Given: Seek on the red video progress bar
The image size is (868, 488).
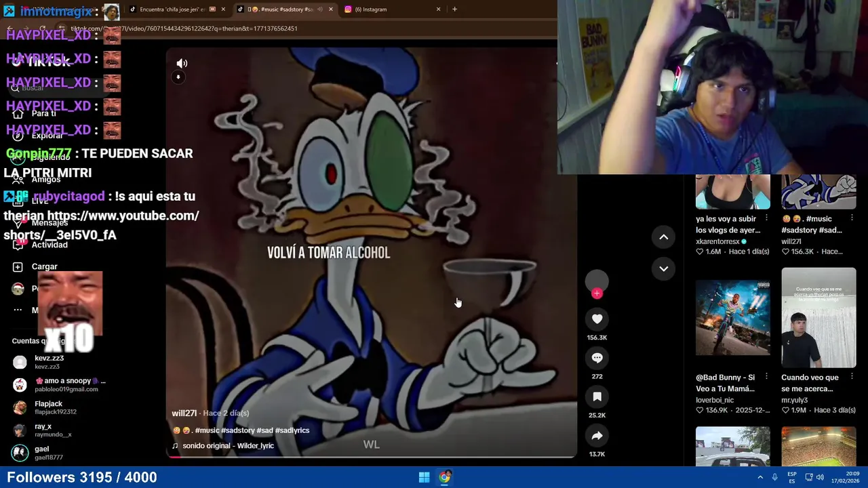Looking at the screenshot, I should (x=372, y=457).
